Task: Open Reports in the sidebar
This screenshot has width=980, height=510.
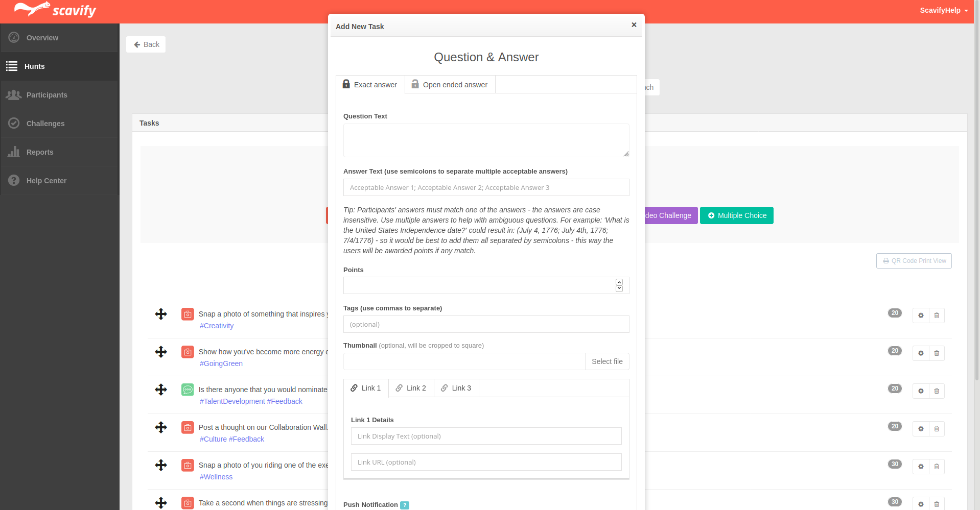Action: tap(60, 152)
